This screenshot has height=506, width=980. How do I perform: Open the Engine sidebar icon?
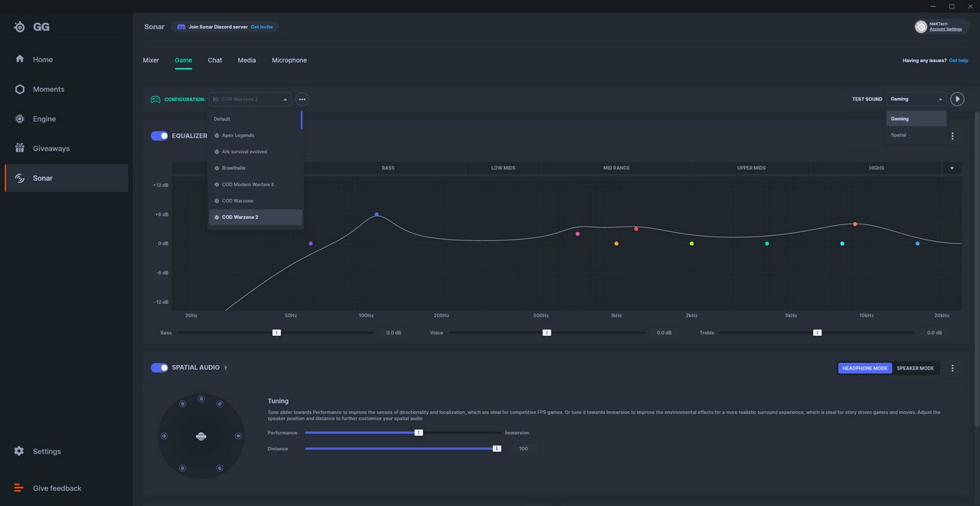[19, 119]
